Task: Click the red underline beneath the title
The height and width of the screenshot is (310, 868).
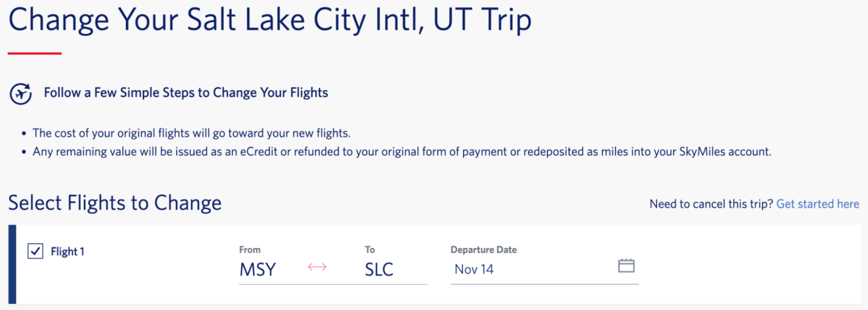Action: tap(34, 54)
